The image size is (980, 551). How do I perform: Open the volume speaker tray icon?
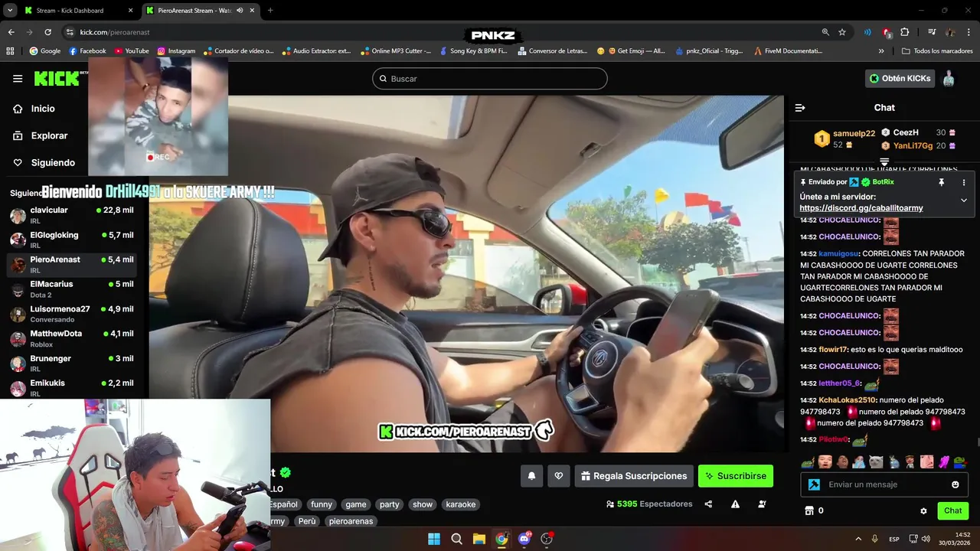[926, 539]
